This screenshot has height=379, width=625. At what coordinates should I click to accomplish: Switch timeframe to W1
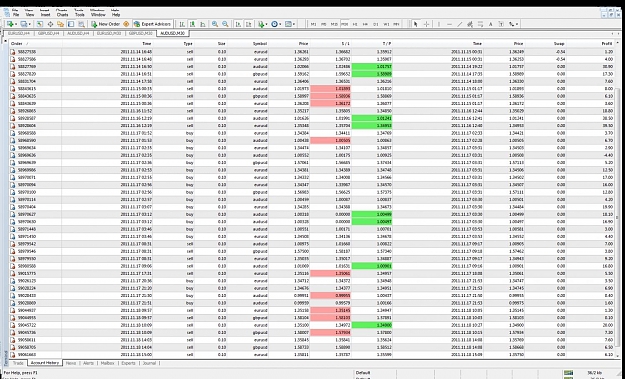pyautogui.click(x=386, y=24)
